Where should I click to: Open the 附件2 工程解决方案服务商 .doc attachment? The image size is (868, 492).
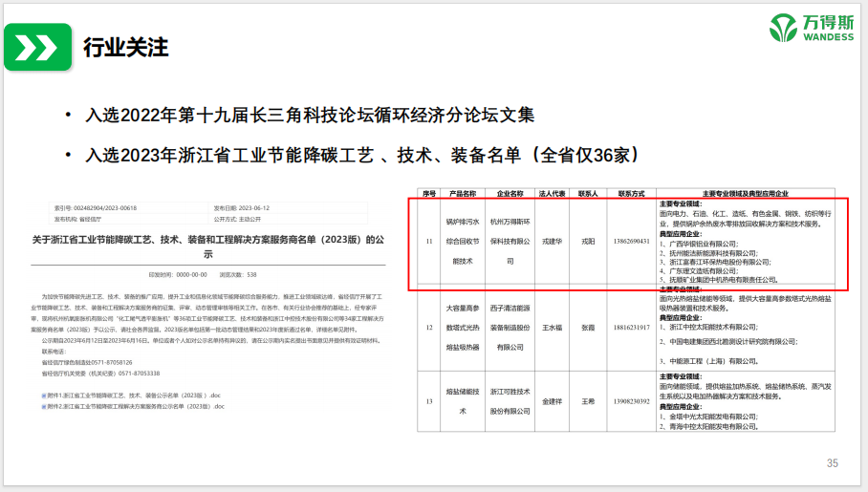pyautogui.click(x=134, y=406)
